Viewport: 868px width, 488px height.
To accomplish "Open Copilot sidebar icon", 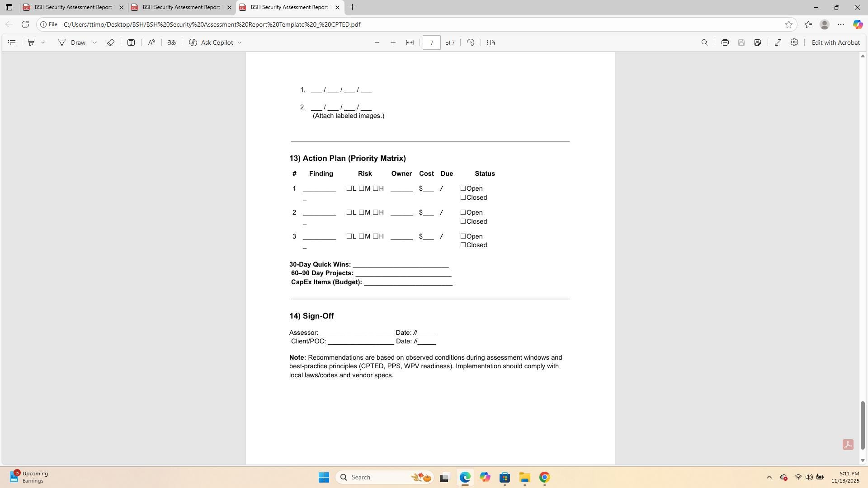I will click(858, 24).
